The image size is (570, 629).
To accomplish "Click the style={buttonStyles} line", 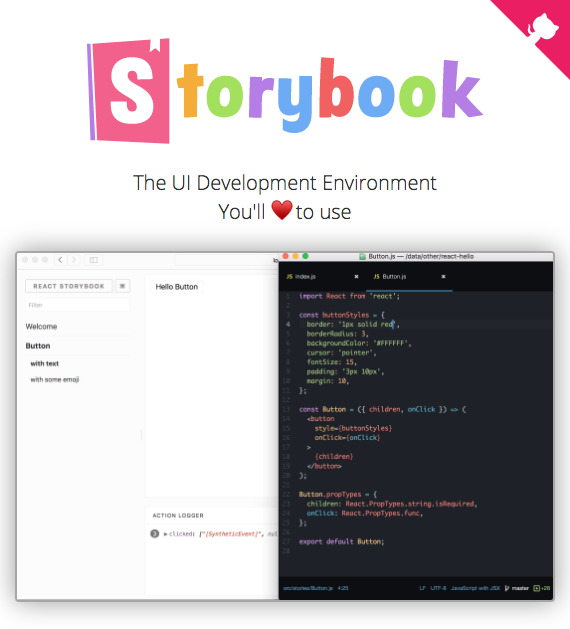I will (353, 428).
